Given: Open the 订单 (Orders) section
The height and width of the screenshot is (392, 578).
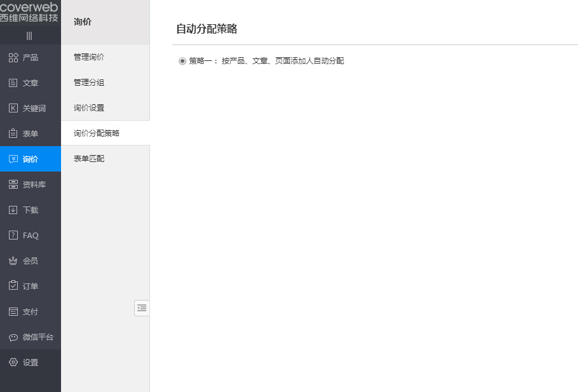Looking at the screenshot, I should [x=30, y=286].
